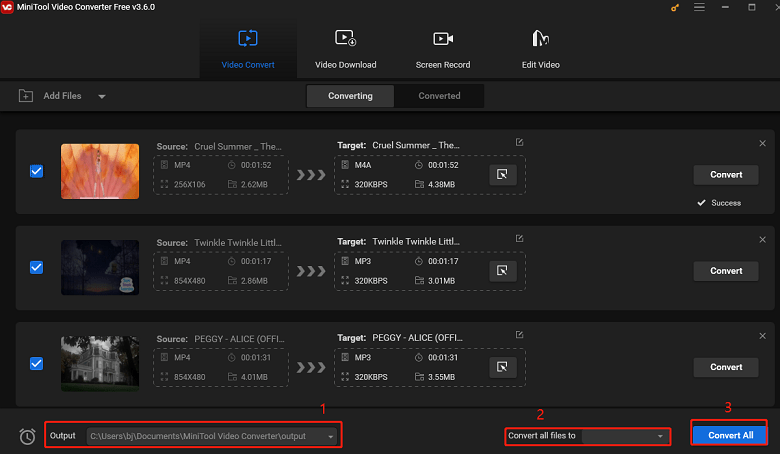Uncheck the Twinkle Twinkle file checkbox
Screen dimensions: 780x454
tap(36, 268)
